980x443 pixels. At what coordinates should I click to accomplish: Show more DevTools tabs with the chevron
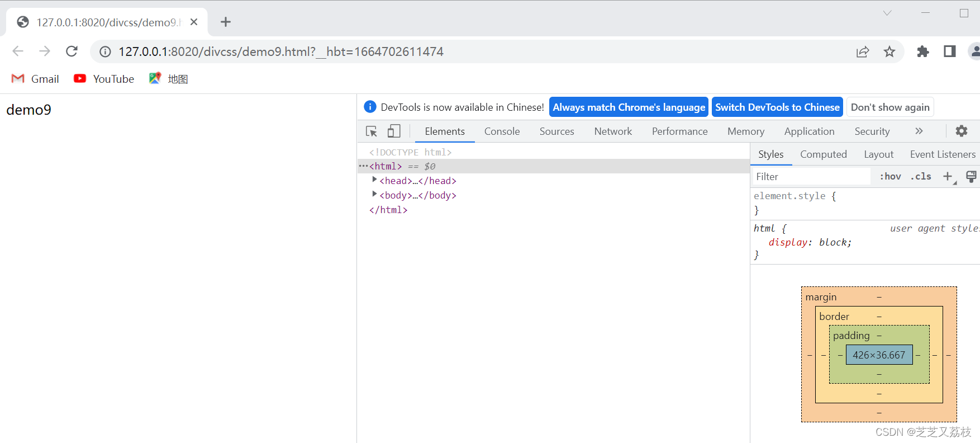(919, 131)
